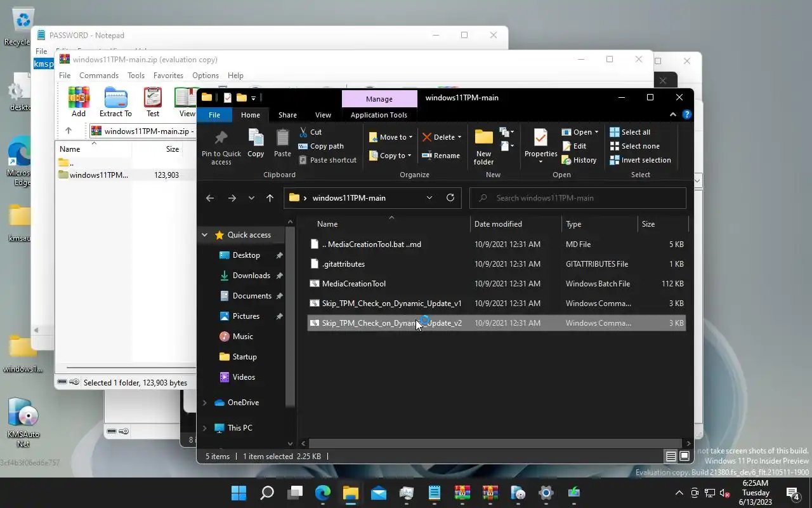Expand This PC in navigation pane
The height and width of the screenshot is (508, 812).
tap(204, 428)
